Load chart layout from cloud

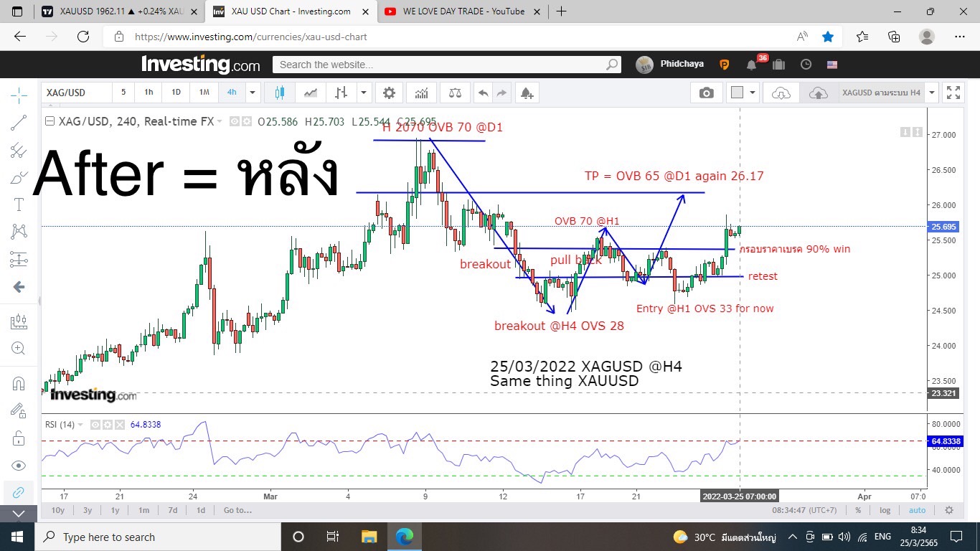tap(781, 93)
